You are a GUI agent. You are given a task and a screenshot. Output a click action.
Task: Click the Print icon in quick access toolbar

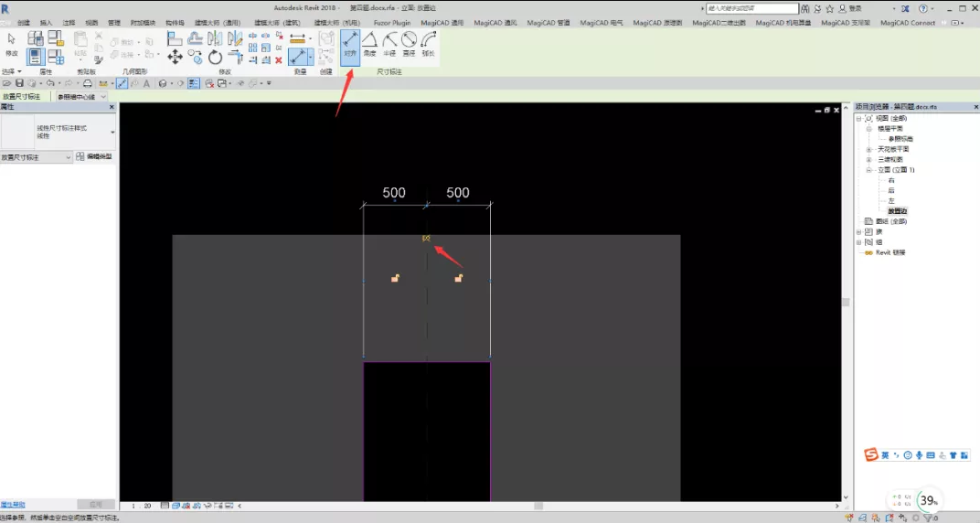coord(88,83)
